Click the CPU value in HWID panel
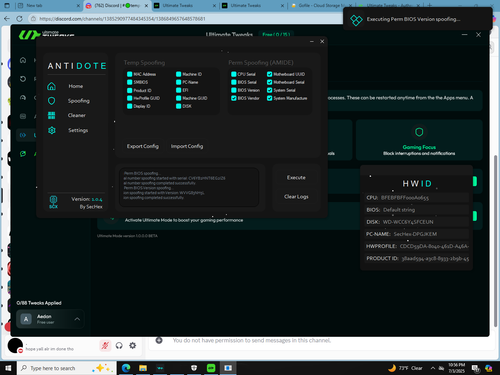 point(405,198)
